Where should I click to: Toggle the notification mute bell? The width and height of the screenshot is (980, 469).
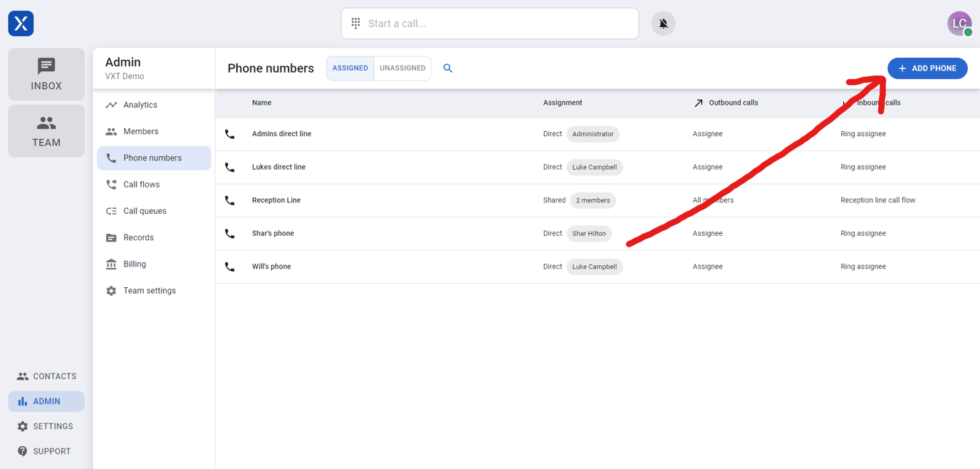[x=662, y=23]
